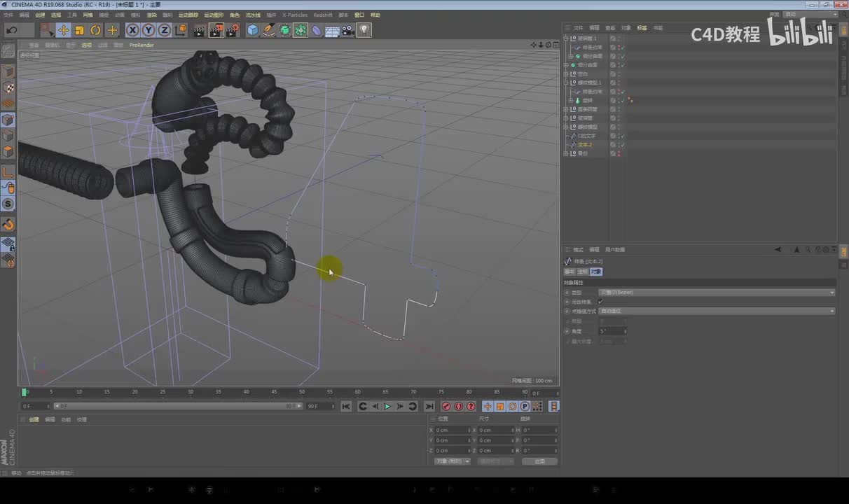Toggle the 闭合样条 checkbox

click(x=600, y=302)
